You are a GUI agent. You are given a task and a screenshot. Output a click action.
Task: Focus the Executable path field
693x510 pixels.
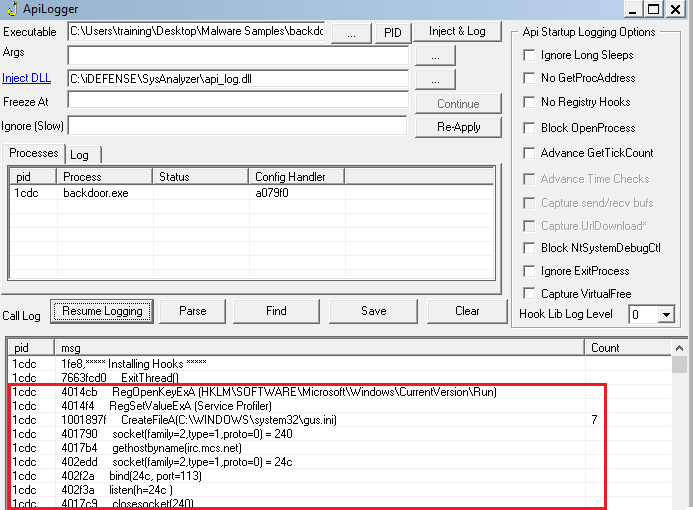pyautogui.click(x=196, y=31)
